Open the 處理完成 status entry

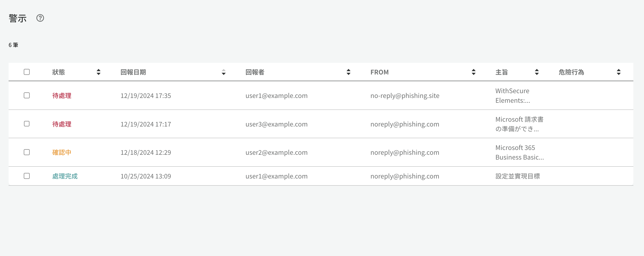tap(65, 176)
